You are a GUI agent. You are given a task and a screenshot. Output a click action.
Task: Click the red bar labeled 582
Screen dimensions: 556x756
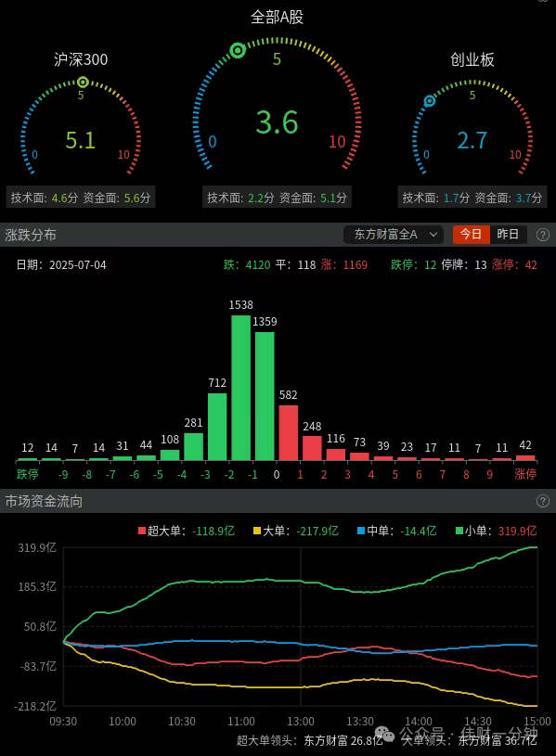(x=288, y=432)
